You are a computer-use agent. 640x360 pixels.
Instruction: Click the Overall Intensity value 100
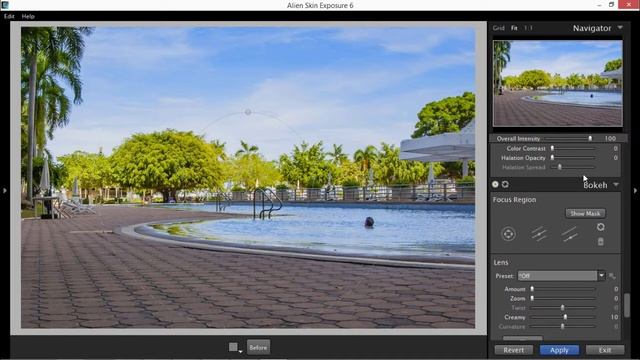(x=610, y=139)
